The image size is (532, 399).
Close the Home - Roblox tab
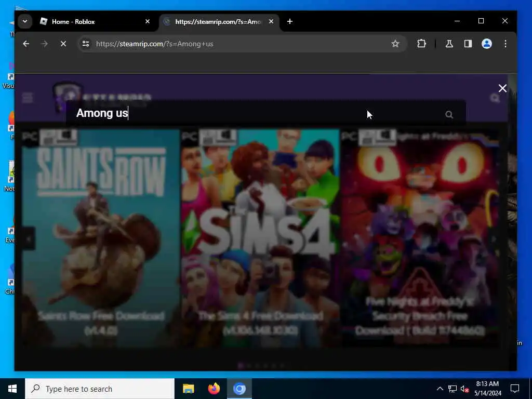[148, 21]
